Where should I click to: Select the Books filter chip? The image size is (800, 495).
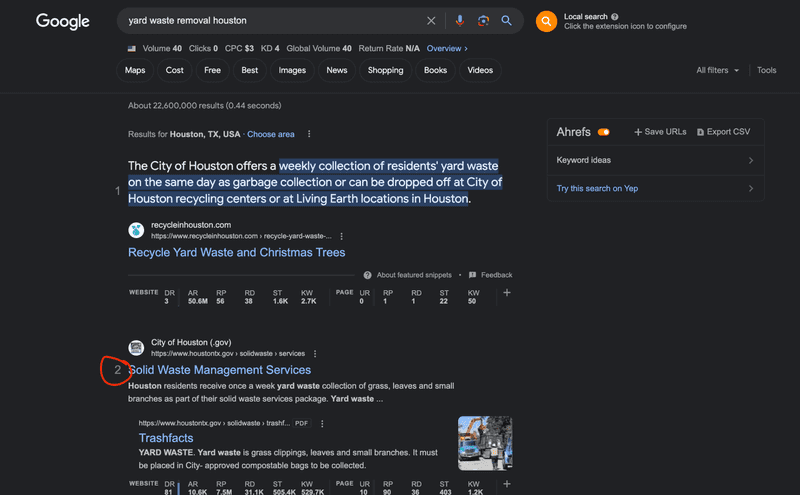pyautogui.click(x=435, y=70)
